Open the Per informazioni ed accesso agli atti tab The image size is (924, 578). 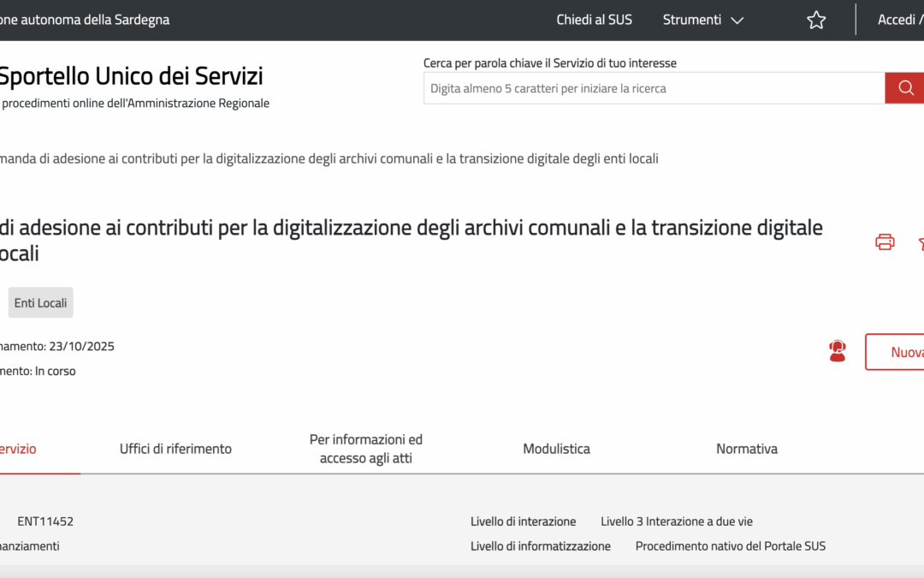click(x=366, y=449)
